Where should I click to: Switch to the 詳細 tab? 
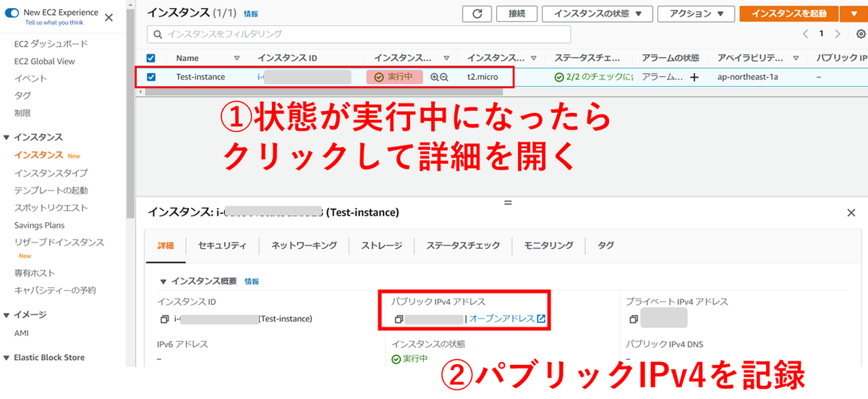tap(166, 245)
